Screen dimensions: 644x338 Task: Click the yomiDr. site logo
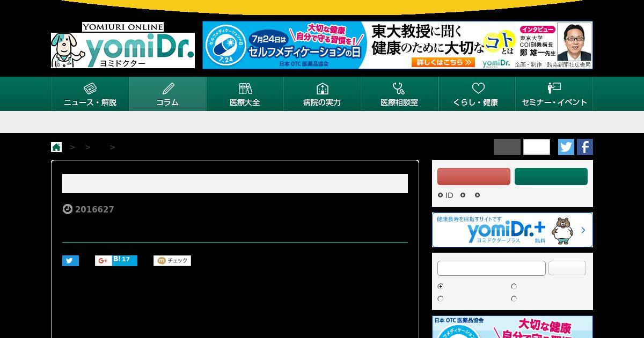click(123, 46)
